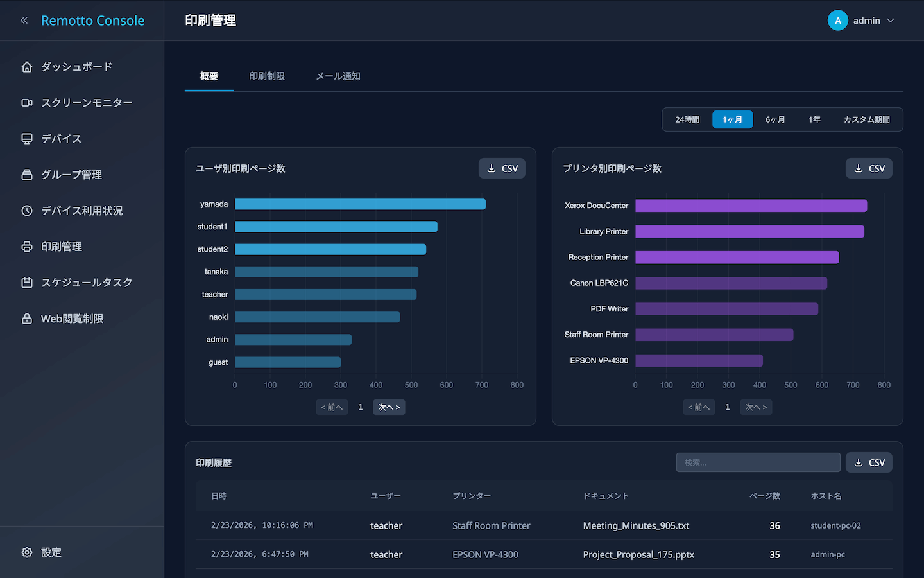The width and height of the screenshot is (924, 578).
Task: Download CSV of user print pages
Action: coord(502,168)
